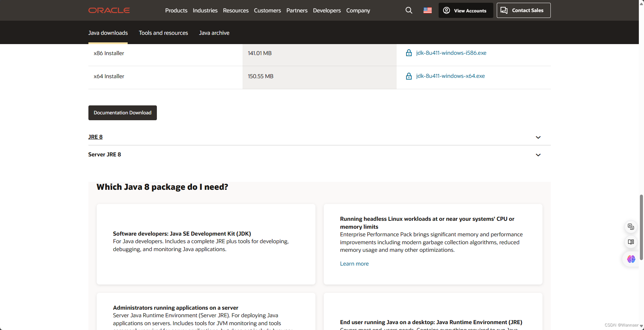
Task: Switch to Tools and resources tab
Action: [163, 33]
